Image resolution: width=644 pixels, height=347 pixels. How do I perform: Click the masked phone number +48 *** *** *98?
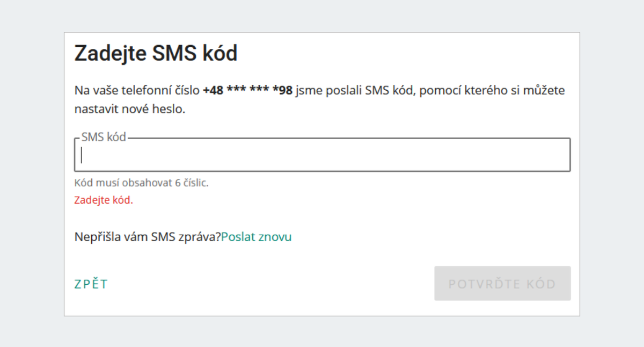(247, 90)
